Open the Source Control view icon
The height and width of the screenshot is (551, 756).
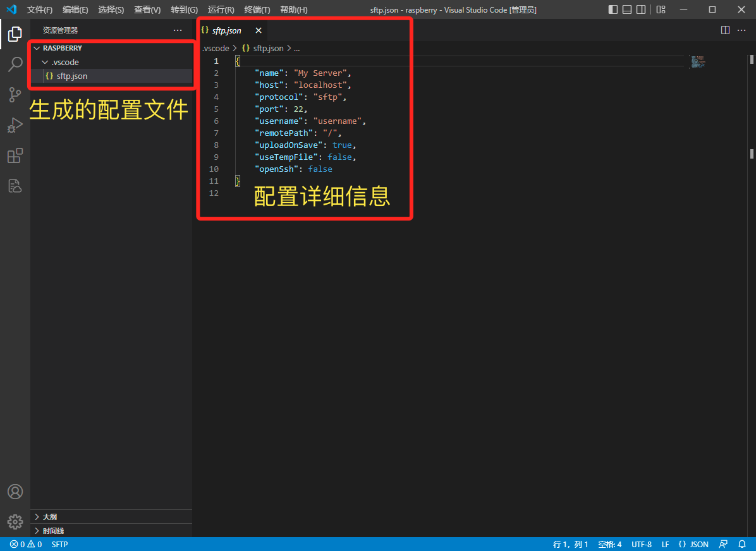pyautogui.click(x=15, y=95)
